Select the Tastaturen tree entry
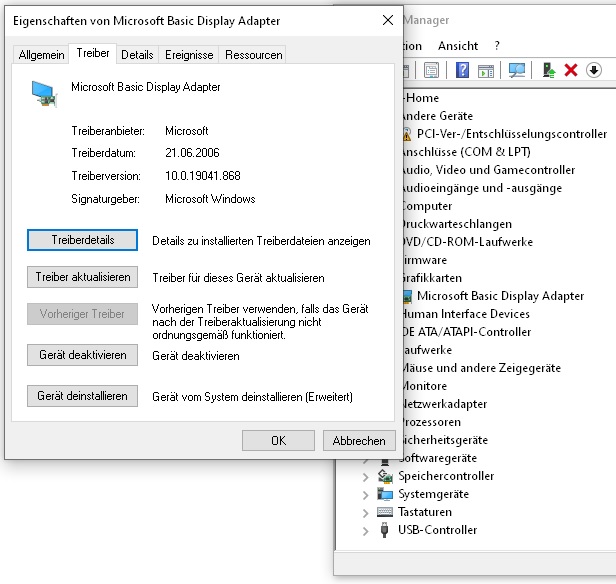The image size is (616, 584). point(425,512)
